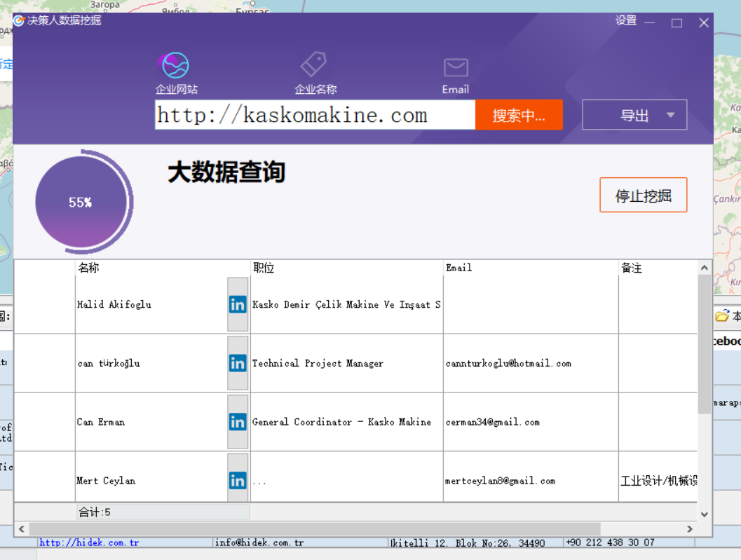Select the 企业名称 tag icon
The image size is (741, 560).
[x=314, y=64]
